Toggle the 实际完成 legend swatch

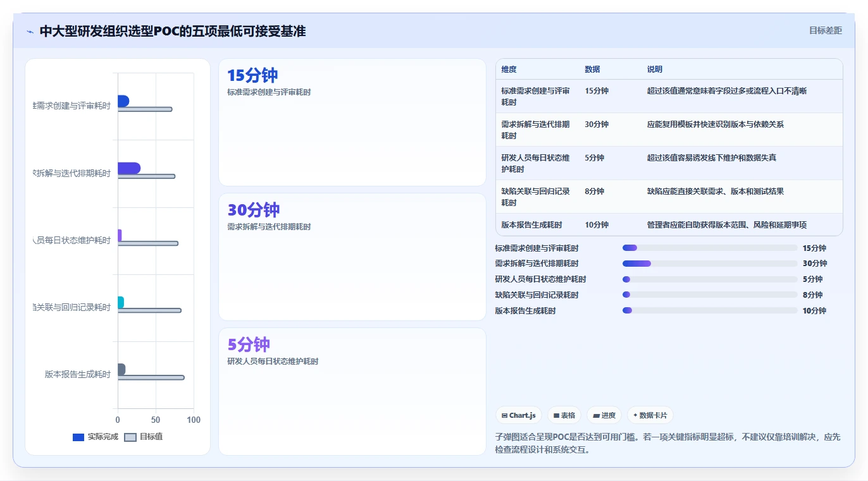pos(78,437)
